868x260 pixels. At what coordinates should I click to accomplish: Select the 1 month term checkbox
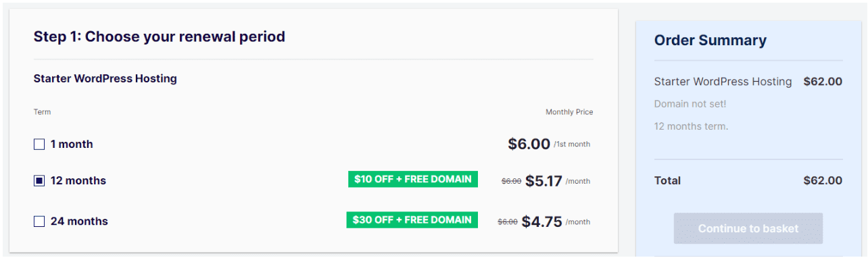[x=39, y=144]
